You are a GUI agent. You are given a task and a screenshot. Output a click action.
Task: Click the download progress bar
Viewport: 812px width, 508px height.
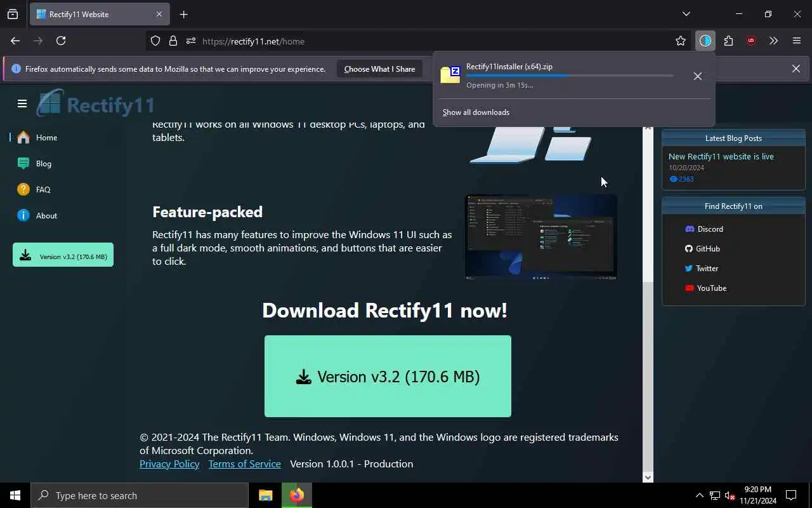570,76
